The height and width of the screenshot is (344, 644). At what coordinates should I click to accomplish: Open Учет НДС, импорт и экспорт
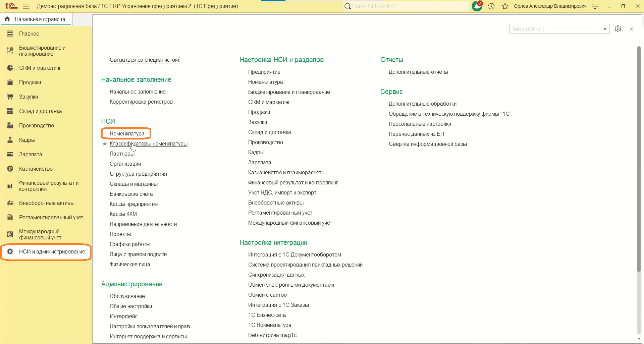282,192
